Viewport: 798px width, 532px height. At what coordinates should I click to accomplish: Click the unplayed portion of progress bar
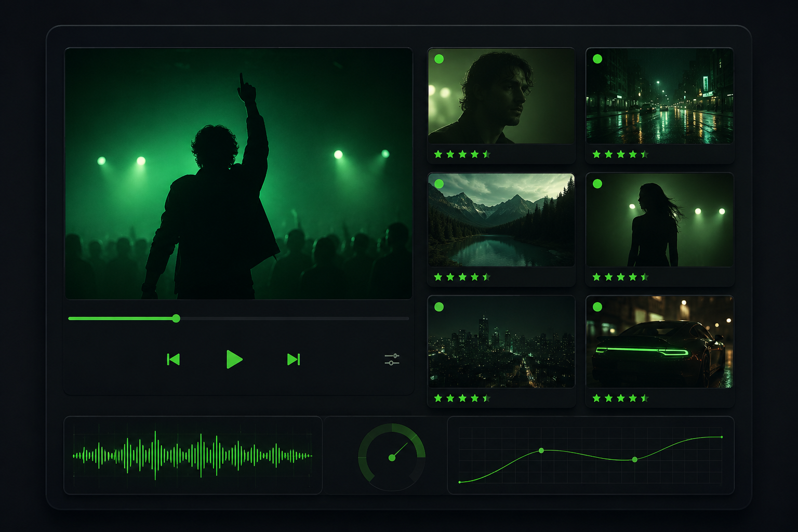(295, 318)
